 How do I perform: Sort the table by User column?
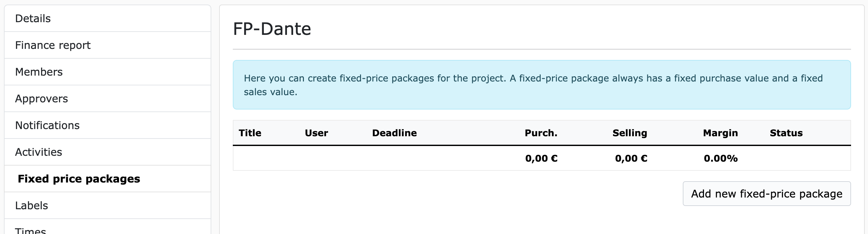point(316,133)
